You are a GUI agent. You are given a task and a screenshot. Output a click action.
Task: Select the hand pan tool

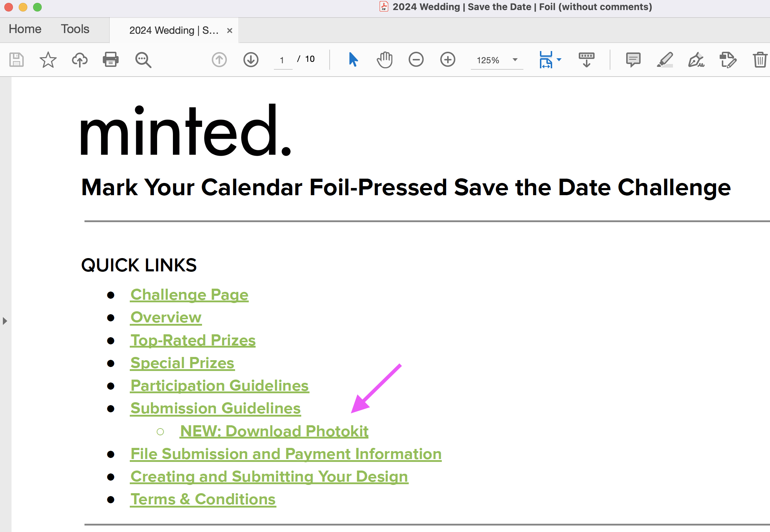click(x=385, y=60)
